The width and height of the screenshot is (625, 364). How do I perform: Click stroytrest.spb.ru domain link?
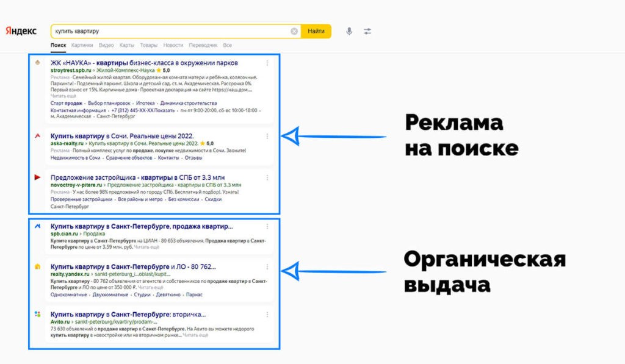tap(71, 70)
